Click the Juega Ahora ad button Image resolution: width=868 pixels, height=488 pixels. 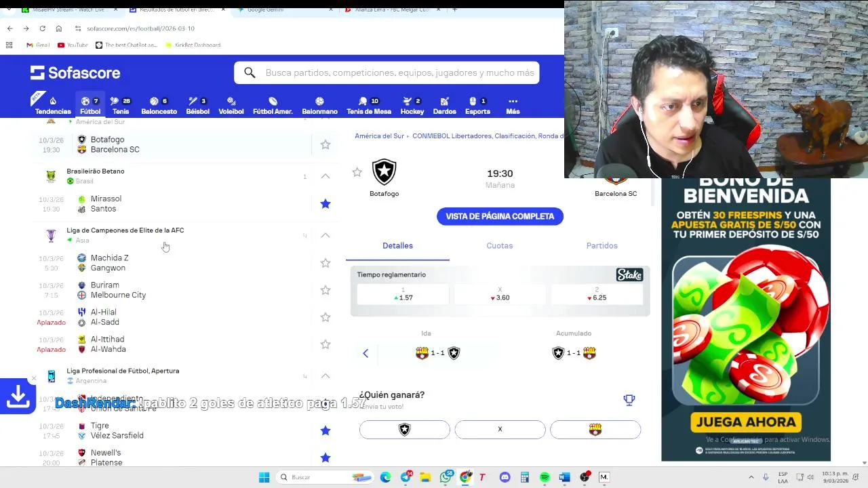[746, 422]
